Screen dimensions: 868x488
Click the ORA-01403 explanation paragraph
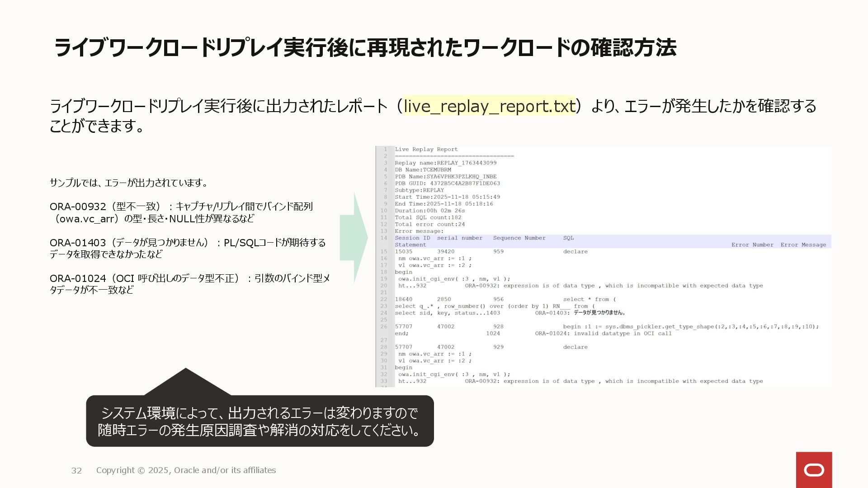tap(187, 248)
